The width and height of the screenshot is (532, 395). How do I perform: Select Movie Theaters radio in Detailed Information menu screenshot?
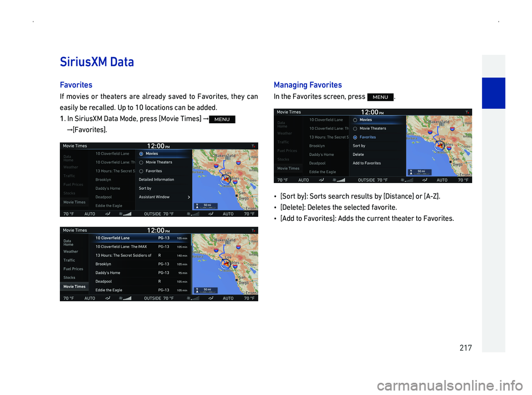(x=141, y=163)
